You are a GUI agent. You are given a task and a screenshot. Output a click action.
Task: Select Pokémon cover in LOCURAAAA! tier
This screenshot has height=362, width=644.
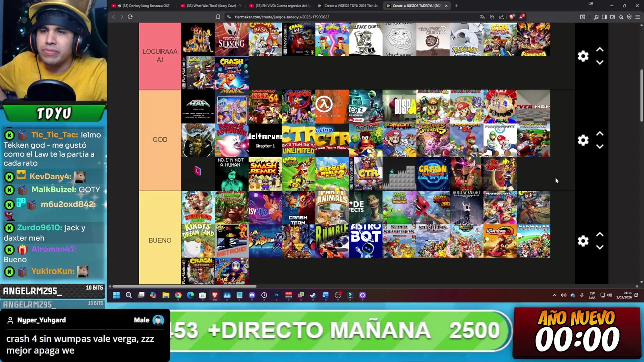tap(466, 39)
